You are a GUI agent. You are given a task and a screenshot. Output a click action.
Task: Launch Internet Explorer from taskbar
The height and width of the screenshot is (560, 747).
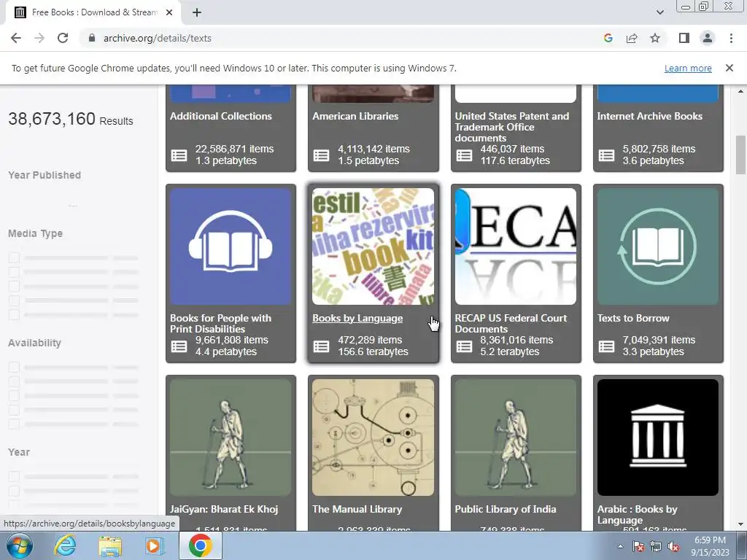(65, 545)
